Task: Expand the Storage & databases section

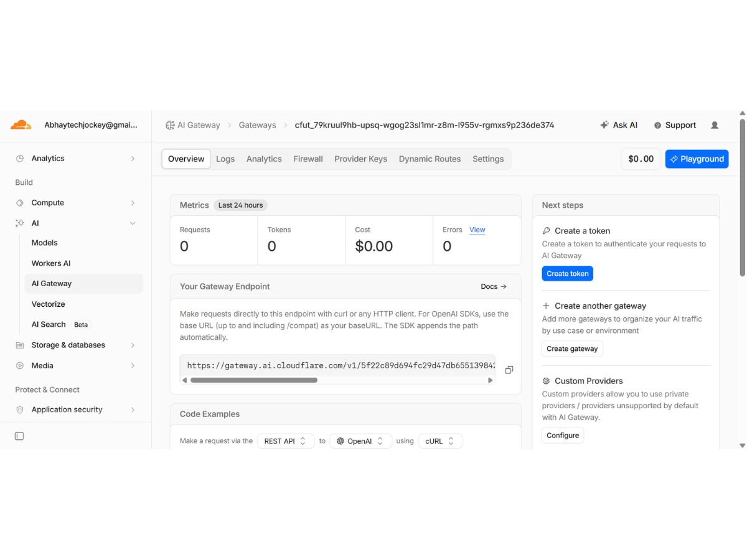Action: tap(133, 345)
